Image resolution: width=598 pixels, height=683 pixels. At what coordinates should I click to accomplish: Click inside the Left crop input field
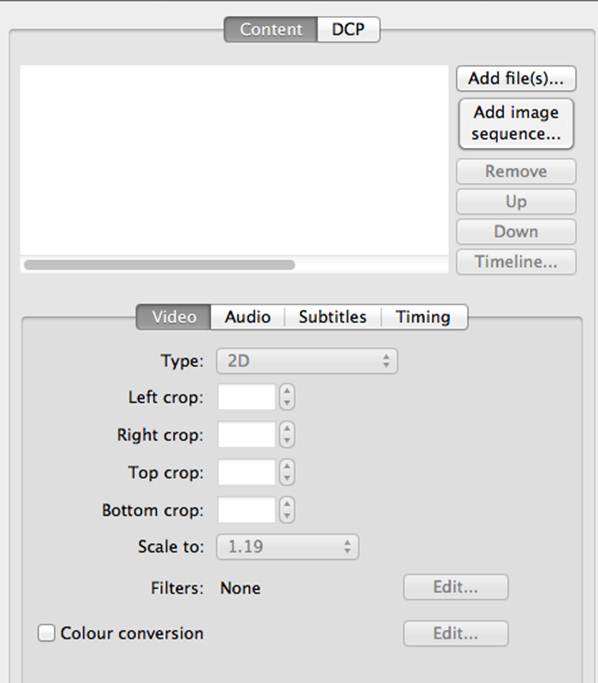tap(247, 397)
